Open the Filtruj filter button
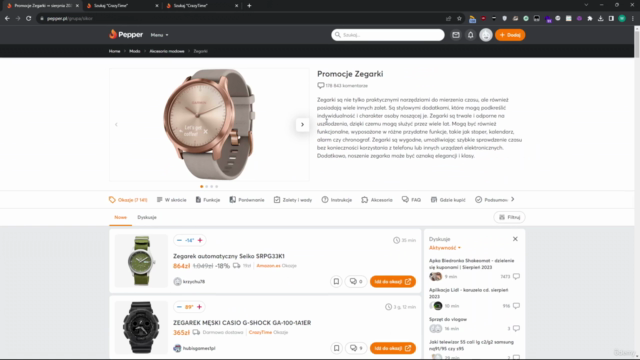This screenshot has width=640, height=360. pos(509,217)
